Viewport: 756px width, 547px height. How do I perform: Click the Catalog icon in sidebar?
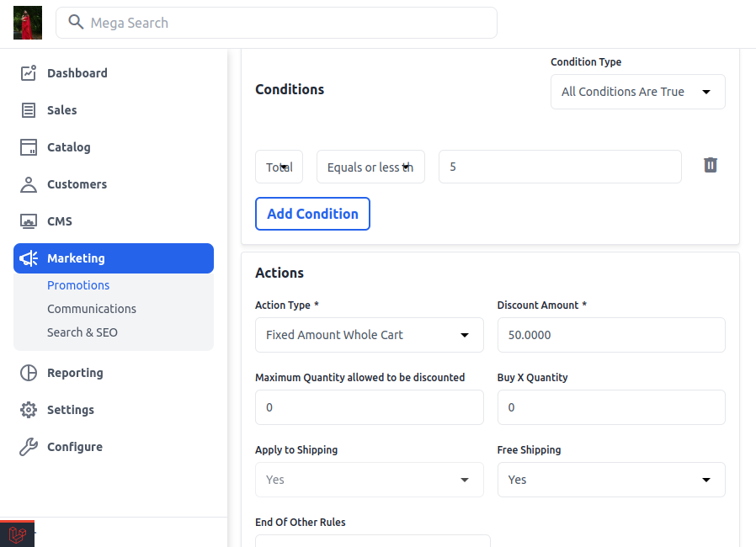pyautogui.click(x=29, y=147)
